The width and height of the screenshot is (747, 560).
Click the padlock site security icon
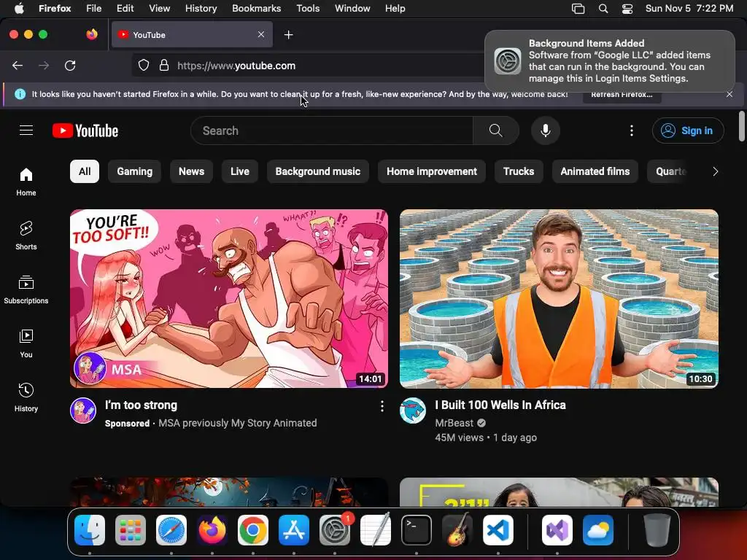click(x=164, y=65)
